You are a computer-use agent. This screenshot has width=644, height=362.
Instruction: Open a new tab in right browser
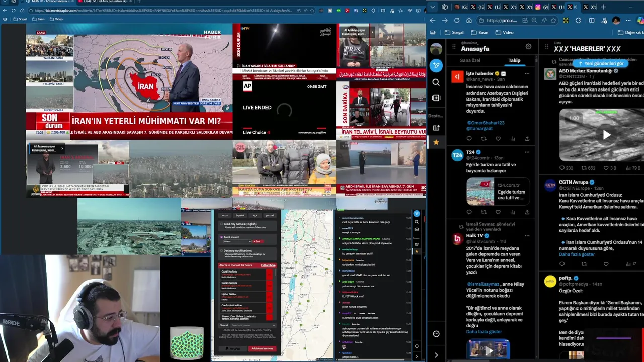click(603, 7)
